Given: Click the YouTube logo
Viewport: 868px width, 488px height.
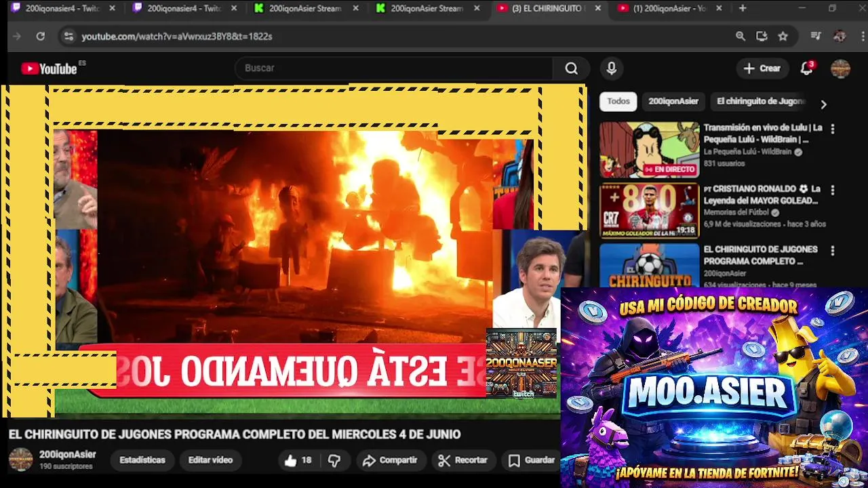Looking at the screenshot, I should (x=49, y=68).
